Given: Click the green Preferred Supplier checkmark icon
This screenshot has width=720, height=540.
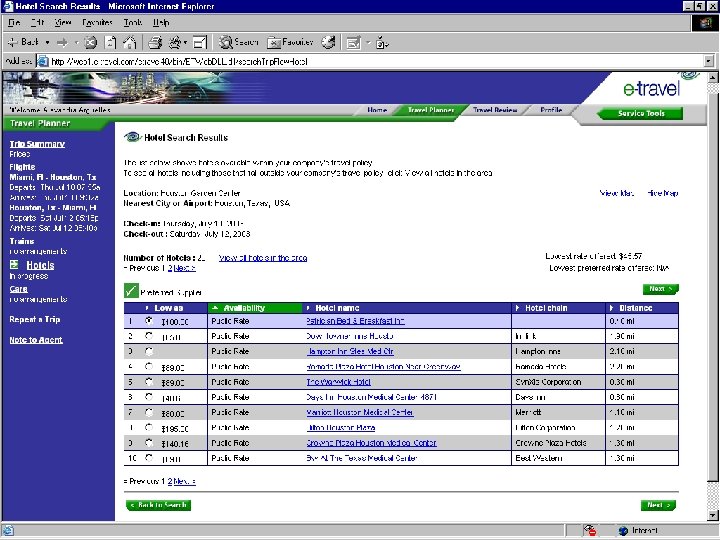Looking at the screenshot, I should pos(131,291).
